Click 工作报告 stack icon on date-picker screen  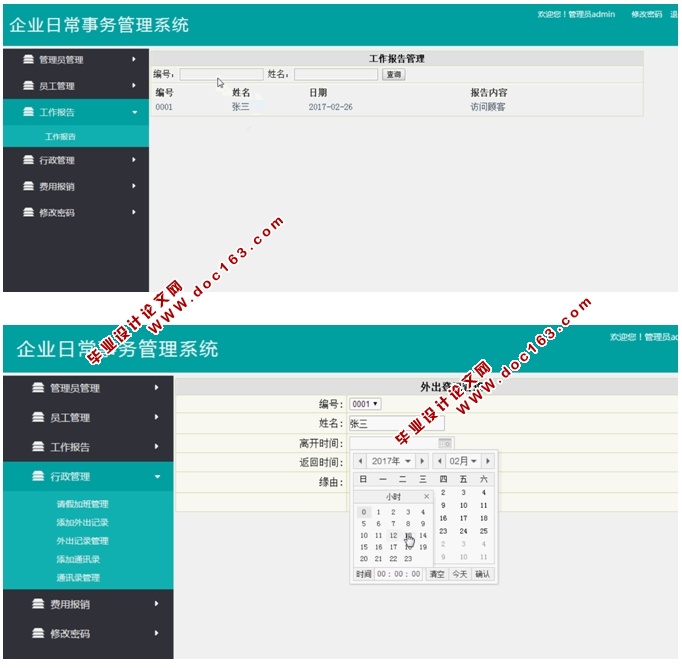[38, 446]
